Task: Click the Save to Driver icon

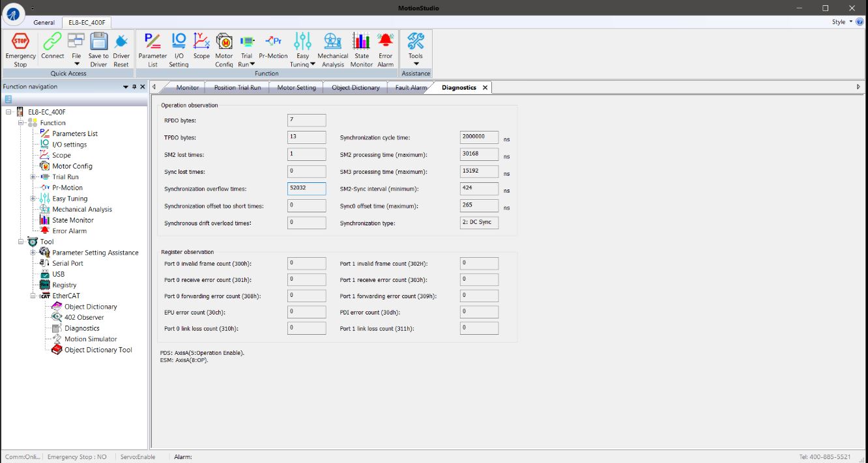Action: (x=98, y=43)
